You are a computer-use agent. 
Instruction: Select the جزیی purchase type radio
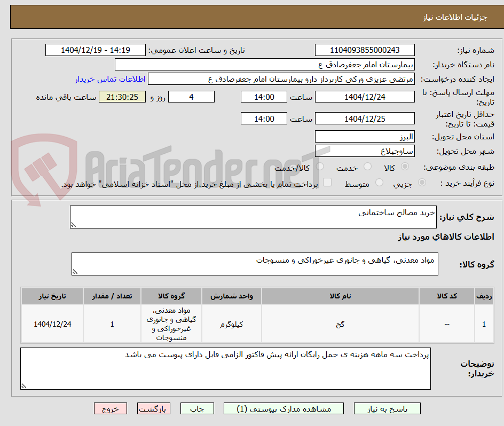[422, 183]
